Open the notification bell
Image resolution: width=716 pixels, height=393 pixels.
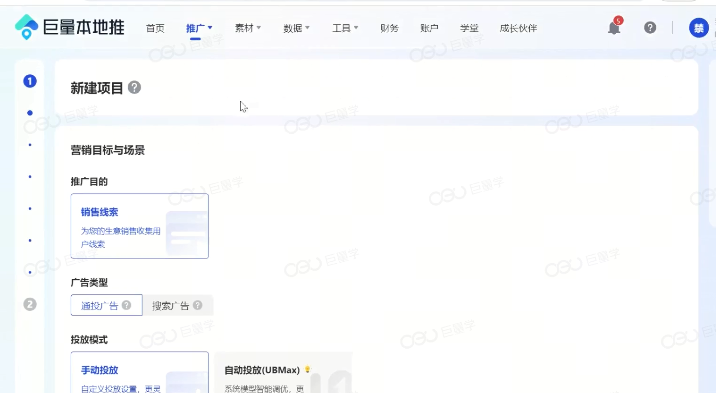(x=614, y=28)
